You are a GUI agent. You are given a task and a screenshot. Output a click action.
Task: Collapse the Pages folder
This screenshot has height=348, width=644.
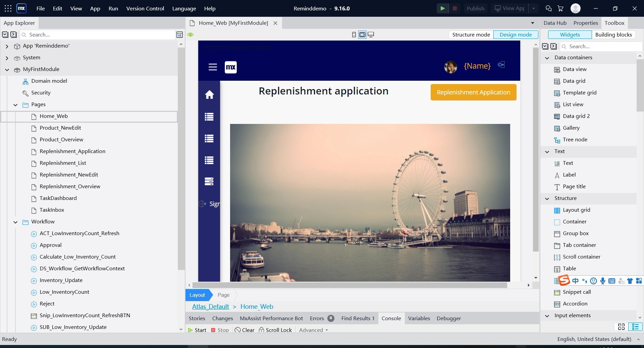15,105
